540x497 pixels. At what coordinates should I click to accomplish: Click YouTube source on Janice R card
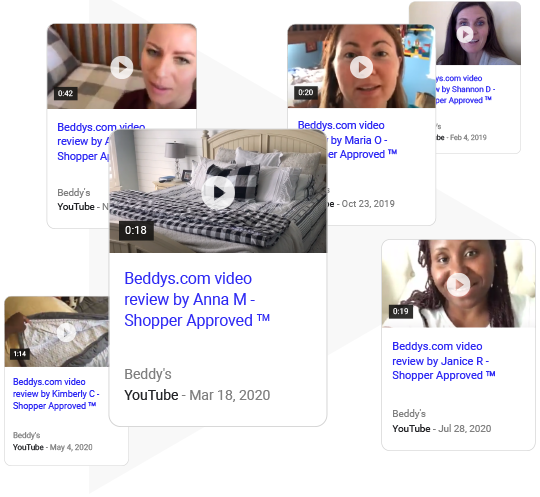(x=411, y=428)
